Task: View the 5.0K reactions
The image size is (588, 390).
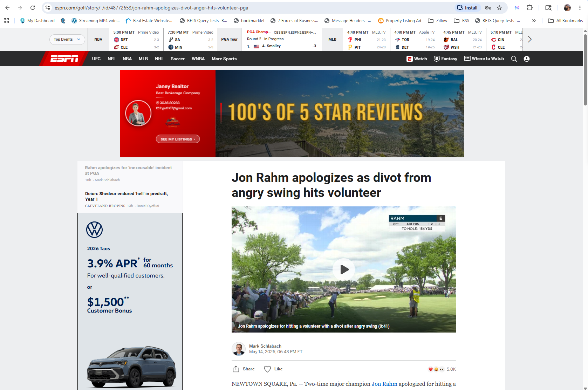Action: coord(442,369)
